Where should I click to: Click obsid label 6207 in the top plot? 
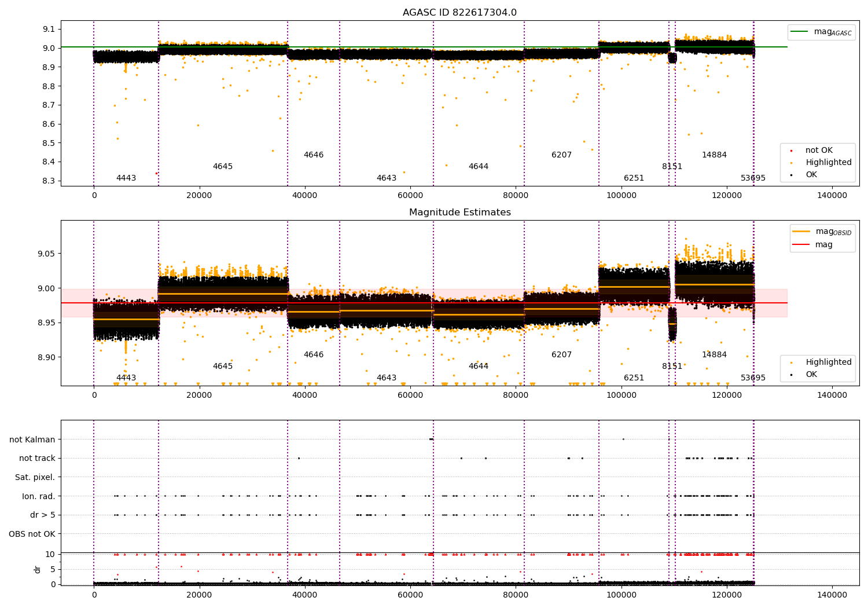(561, 155)
